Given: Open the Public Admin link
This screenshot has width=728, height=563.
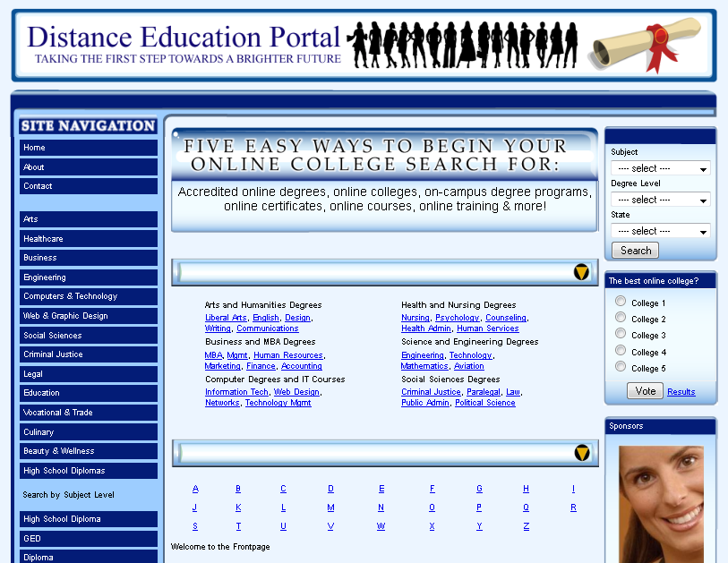Looking at the screenshot, I should pos(424,403).
